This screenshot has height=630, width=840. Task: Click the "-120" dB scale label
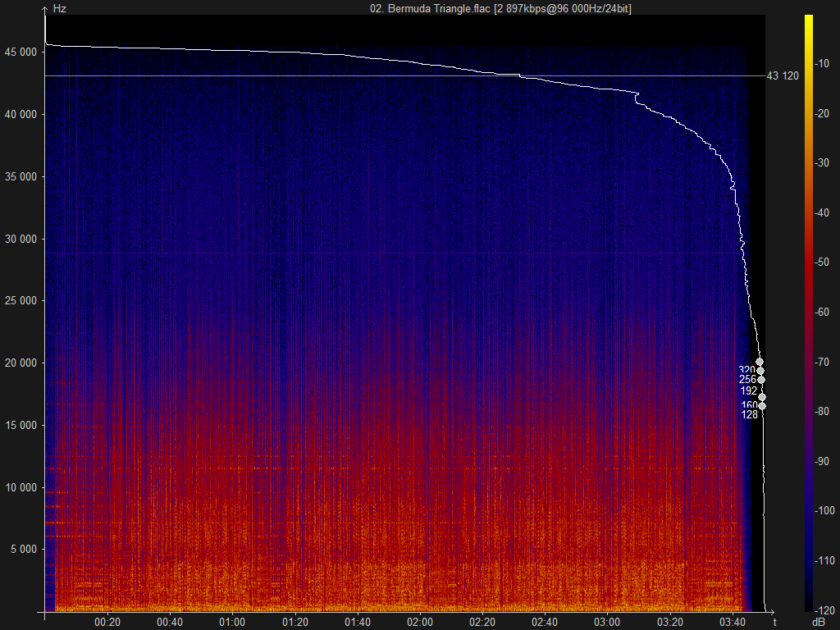tap(824, 610)
